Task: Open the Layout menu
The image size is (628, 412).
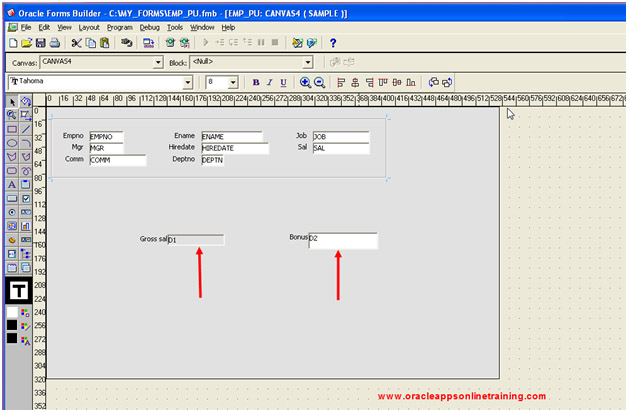Action: click(x=89, y=27)
